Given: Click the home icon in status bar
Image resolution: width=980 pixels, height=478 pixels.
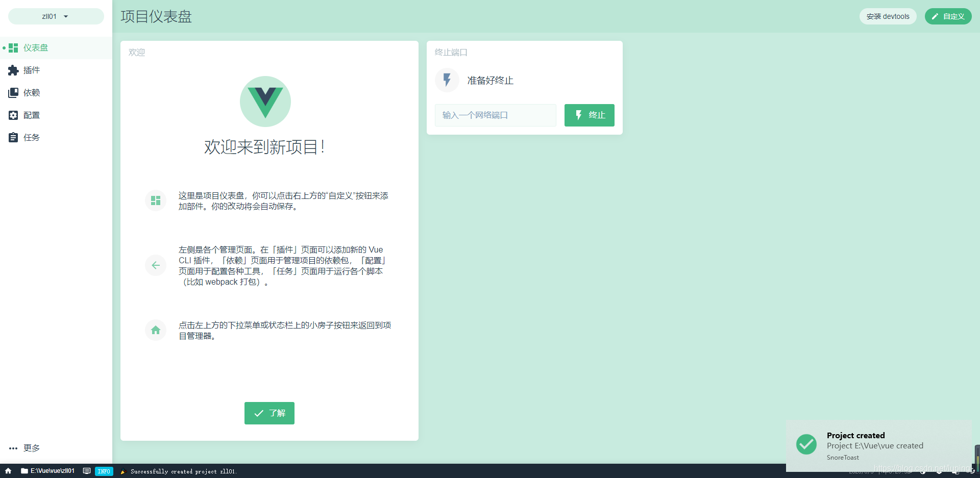Looking at the screenshot, I should [x=8, y=471].
